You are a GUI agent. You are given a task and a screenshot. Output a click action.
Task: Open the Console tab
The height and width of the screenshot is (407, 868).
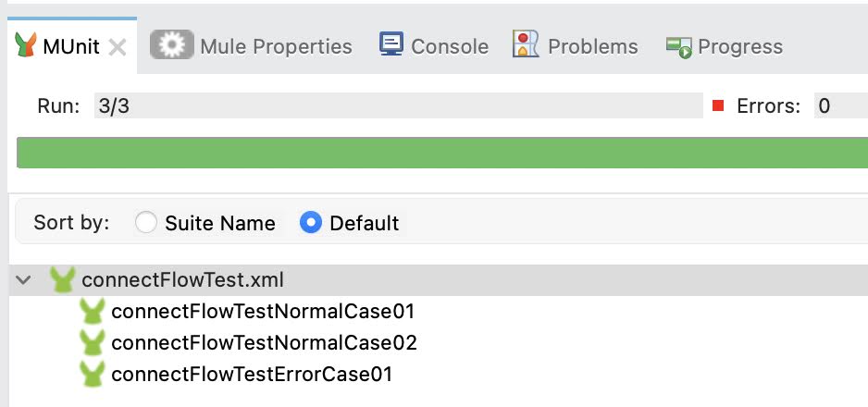pyautogui.click(x=434, y=46)
